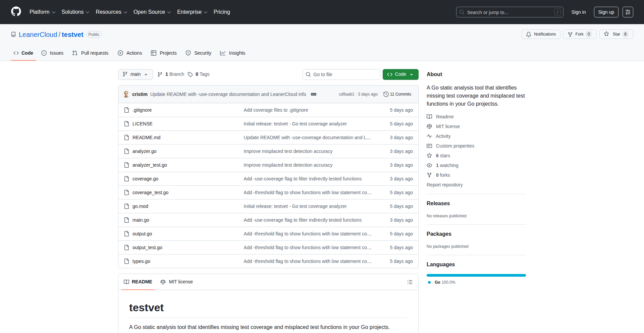Switch to the Pull requests tab
Viewport: 644px width, 333px height.
coord(91,53)
